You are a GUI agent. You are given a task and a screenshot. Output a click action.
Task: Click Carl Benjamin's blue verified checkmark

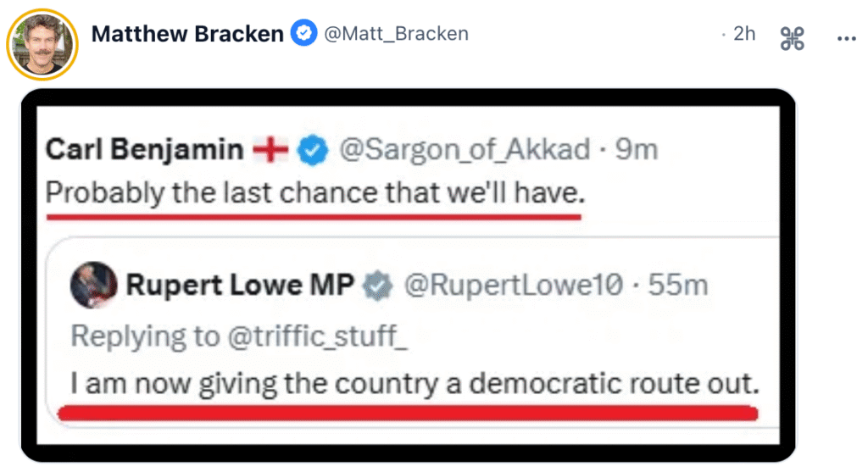tap(314, 150)
